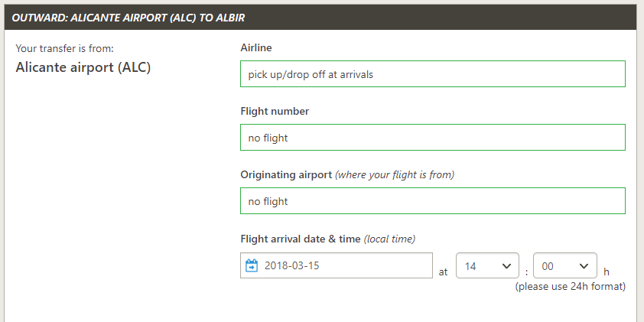The width and height of the screenshot is (644, 322).
Task: Click the Originating airport label
Action: click(x=286, y=174)
